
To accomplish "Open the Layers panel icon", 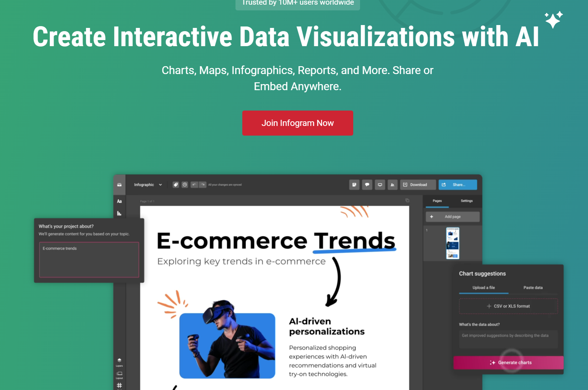I will click(x=119, y=360).
